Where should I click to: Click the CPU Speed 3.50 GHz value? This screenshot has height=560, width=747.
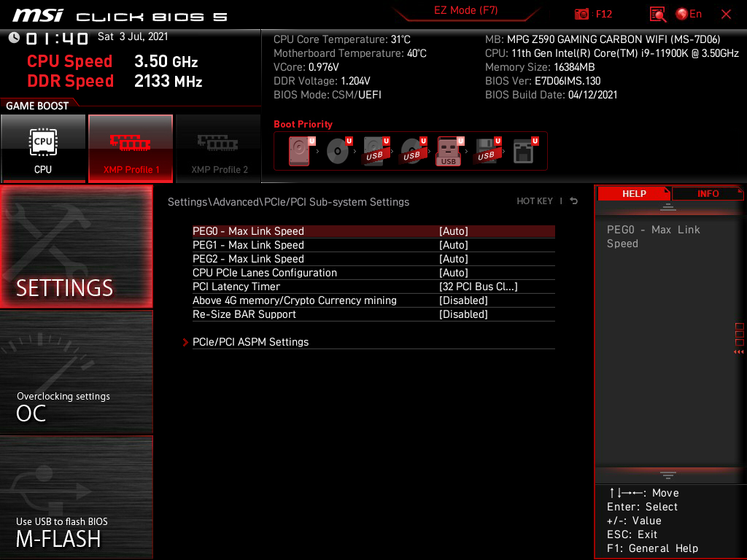pyautogui.click(x=166, y=61)
